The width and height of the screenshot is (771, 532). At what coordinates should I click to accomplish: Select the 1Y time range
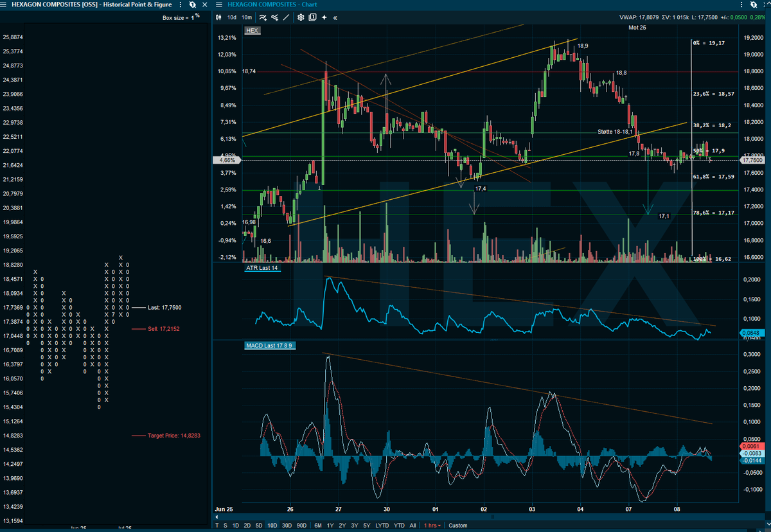[330, 526]
